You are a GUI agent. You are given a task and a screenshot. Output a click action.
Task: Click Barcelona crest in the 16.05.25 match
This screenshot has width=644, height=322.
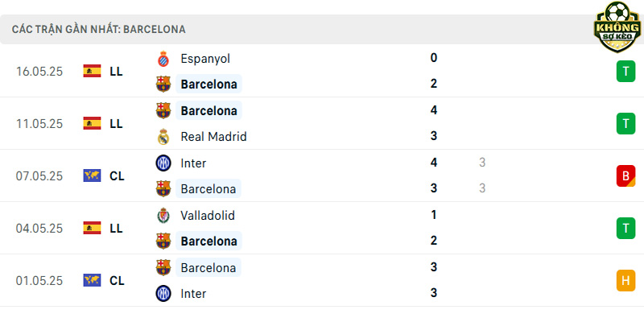pyautogui.click(x=163, y=85)
